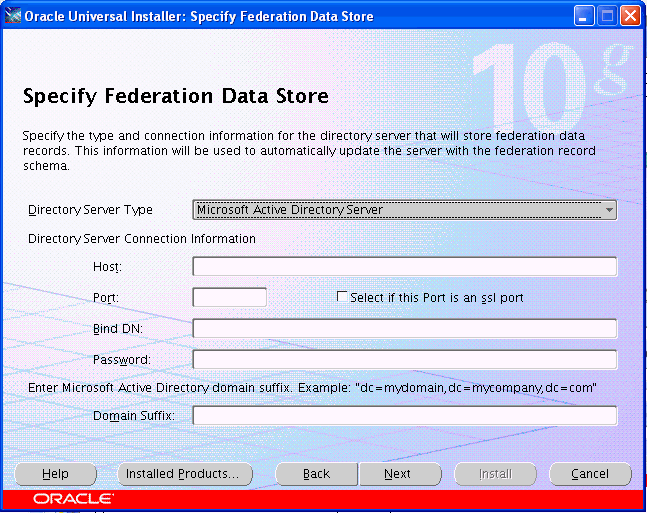
Task: Focus the Password input field
Action: pos(404,359)
